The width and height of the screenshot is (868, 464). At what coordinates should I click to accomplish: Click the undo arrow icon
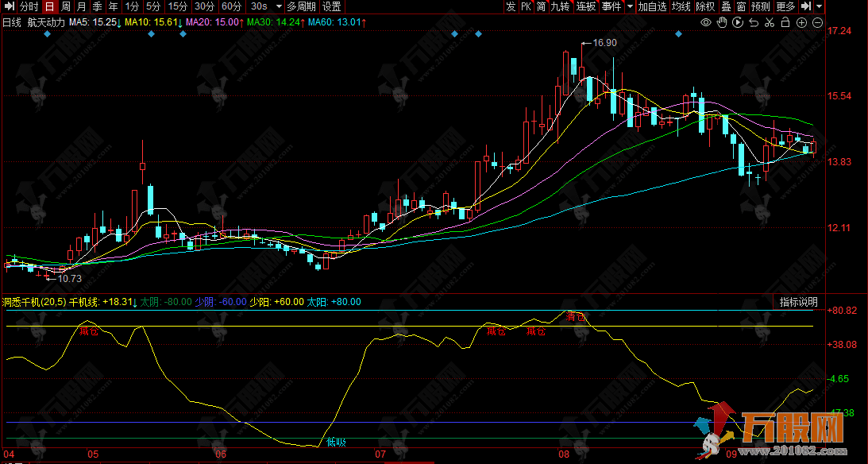[754, 22]
